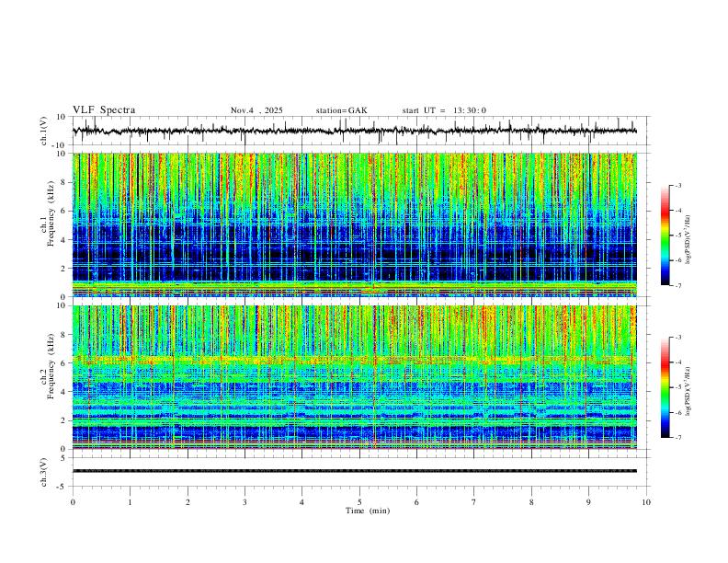728x563 pixels.
Task: Click the 'station=GAK' label
Action: pos(341,110)
